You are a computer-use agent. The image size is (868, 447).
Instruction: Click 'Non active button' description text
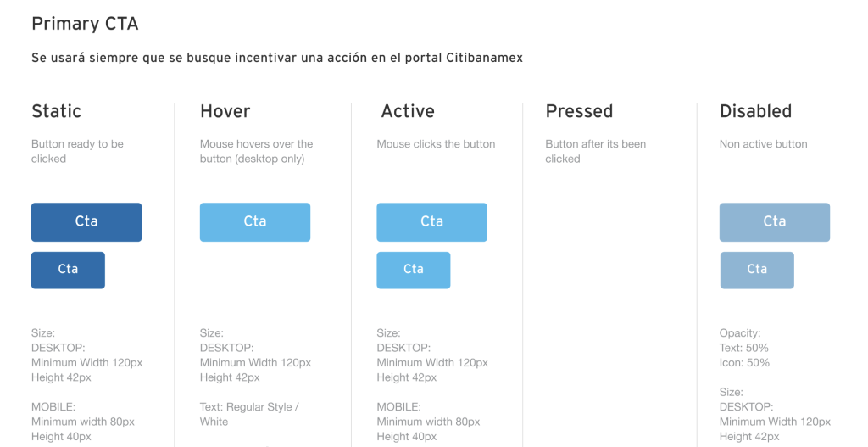(764, 144)
